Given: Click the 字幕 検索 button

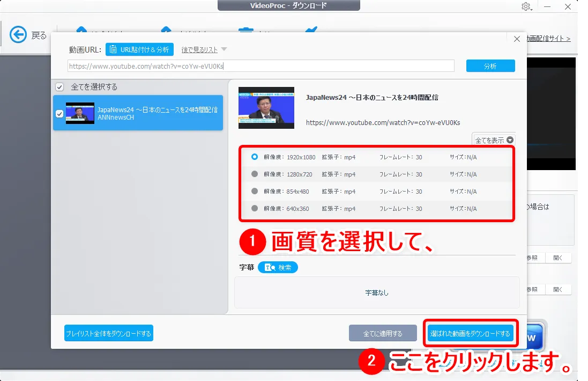Looking at the screenshot, I should [x=278, y=267].
